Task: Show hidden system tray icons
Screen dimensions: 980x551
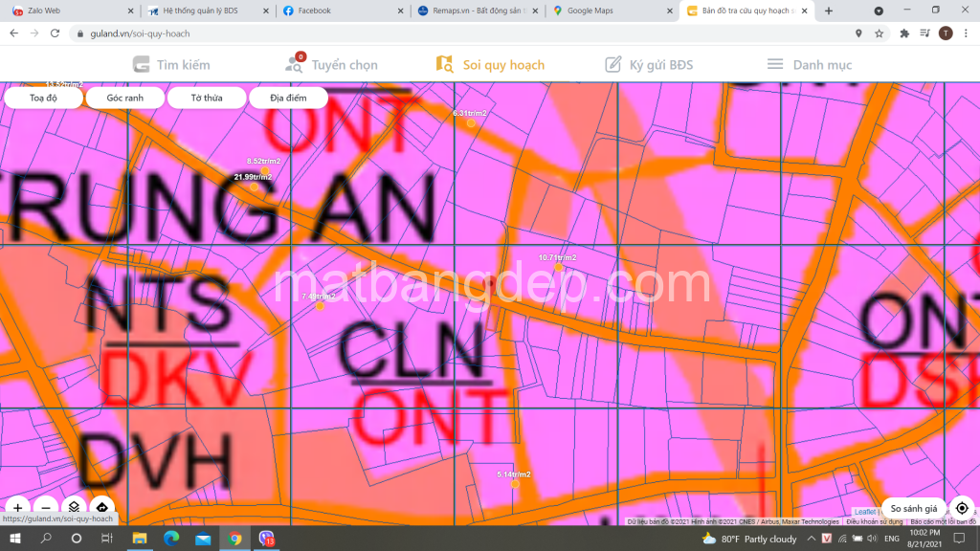Action: pos(812,539)
